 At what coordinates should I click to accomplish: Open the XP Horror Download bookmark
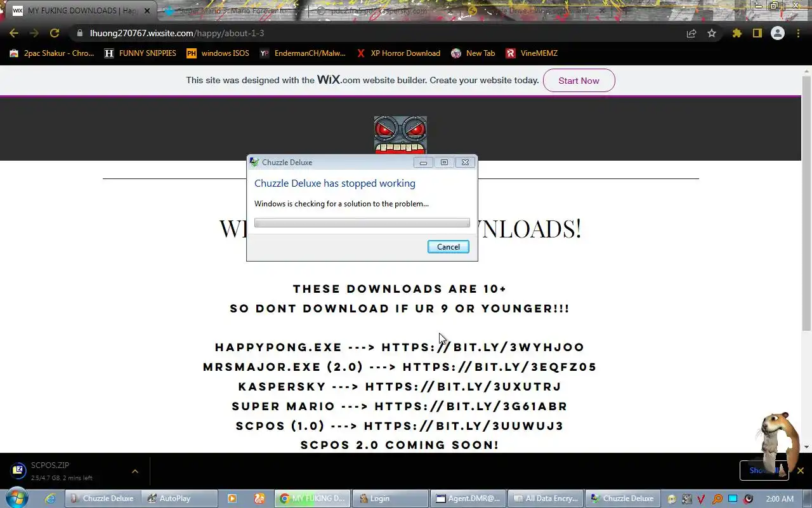(x=398, y=53)
